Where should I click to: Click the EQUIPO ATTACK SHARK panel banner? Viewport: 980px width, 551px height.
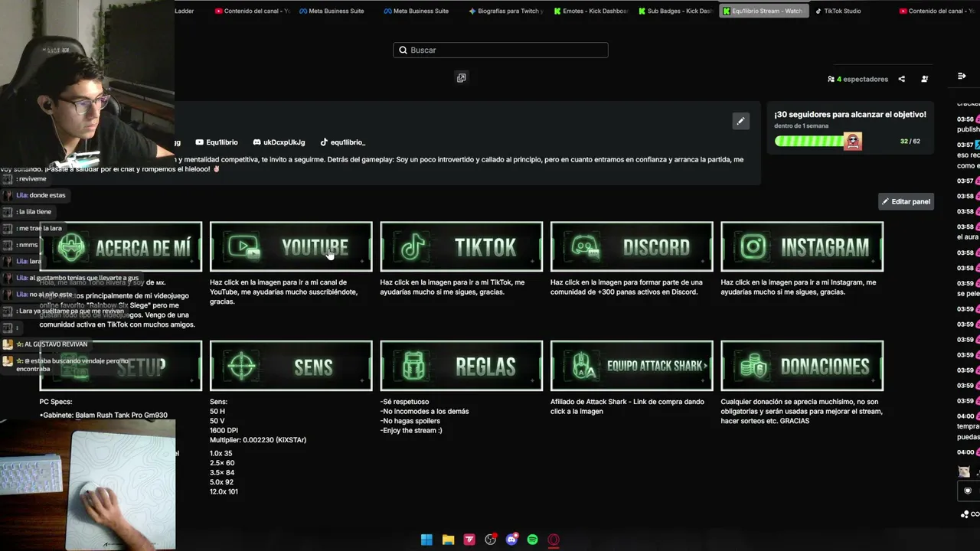pyautogui.click(x=632, y=366)
